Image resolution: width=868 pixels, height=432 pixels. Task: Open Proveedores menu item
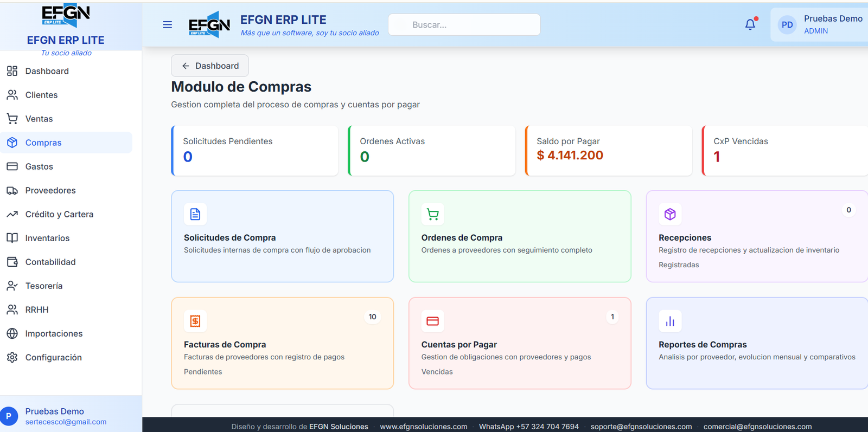[66, 190]
